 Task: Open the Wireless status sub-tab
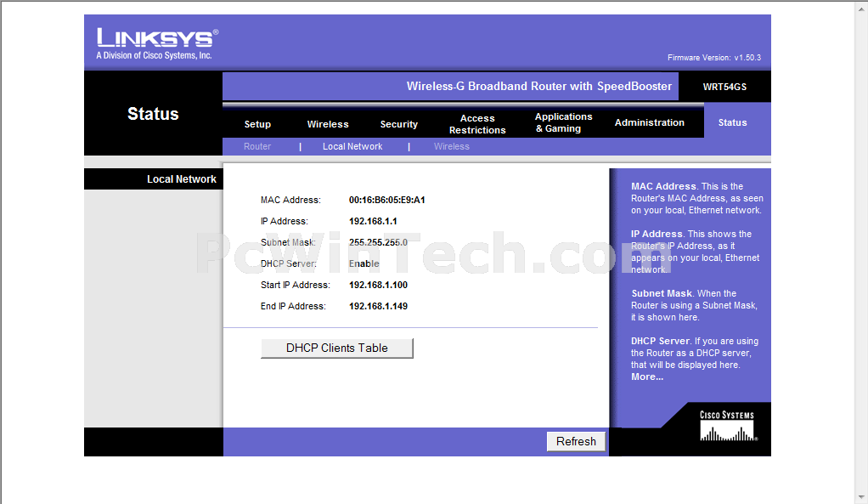(x=452, y=146)
